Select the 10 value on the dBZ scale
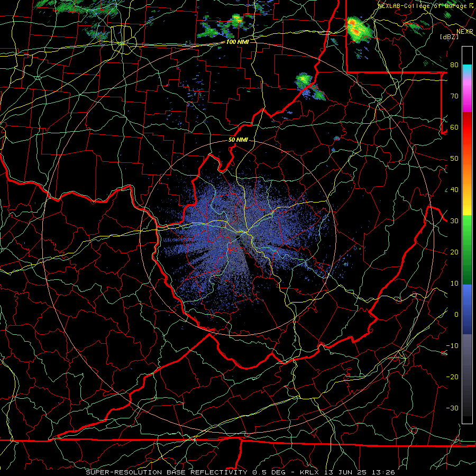Screen dimensions: 476x476 [x=454, y=283]
